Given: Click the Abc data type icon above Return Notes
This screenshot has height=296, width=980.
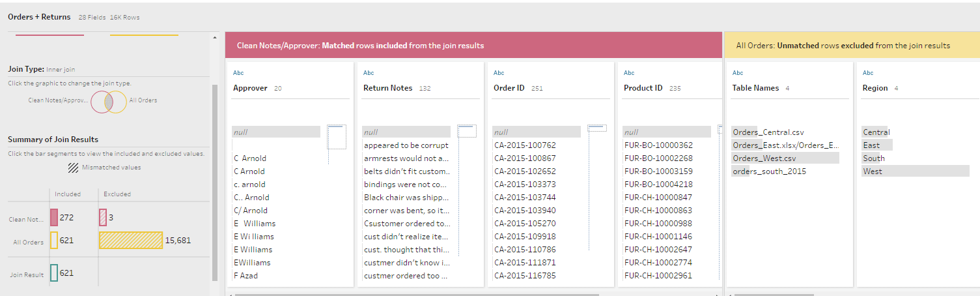Looking at the screenshot, I should (368, 73).
